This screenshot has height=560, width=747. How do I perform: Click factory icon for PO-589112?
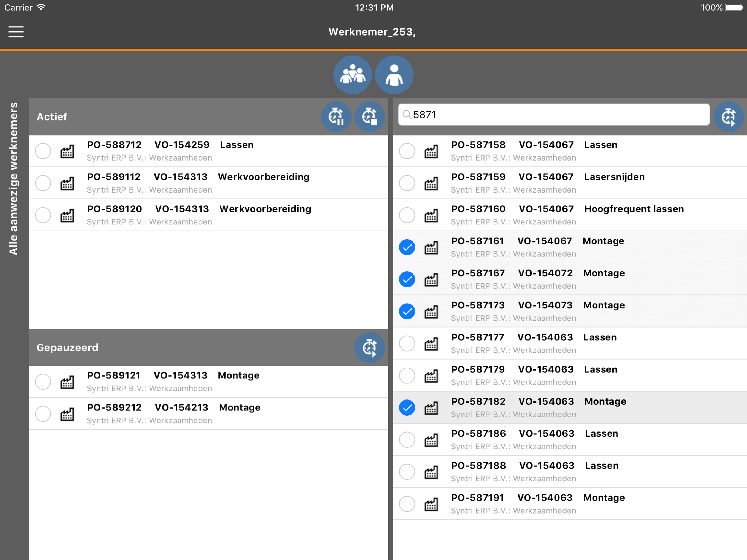[67, 183]
